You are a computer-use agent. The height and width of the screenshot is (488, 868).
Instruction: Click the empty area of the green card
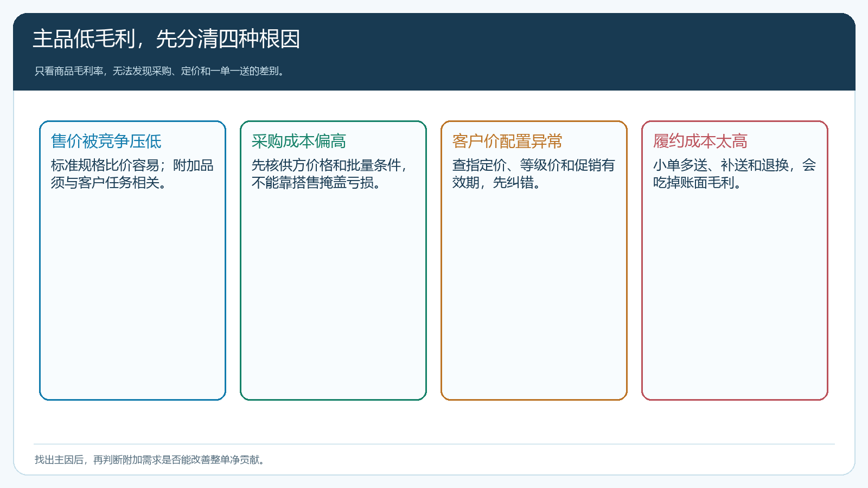click(x=333, y=293)
